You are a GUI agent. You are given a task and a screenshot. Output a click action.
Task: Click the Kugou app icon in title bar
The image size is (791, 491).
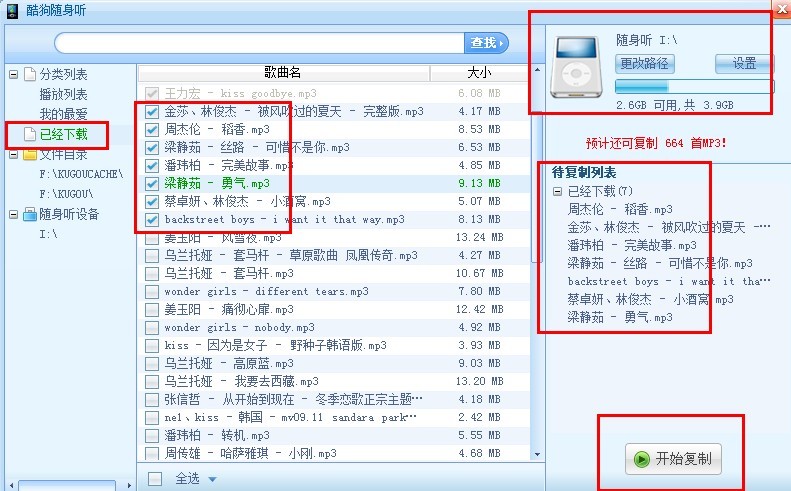(12, 9)
